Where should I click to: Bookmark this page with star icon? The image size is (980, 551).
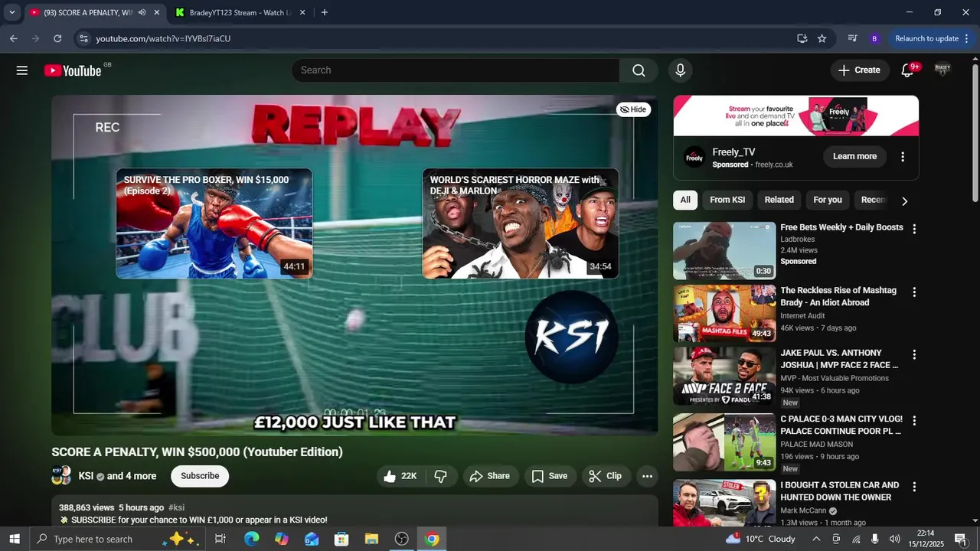click(822, 38)
